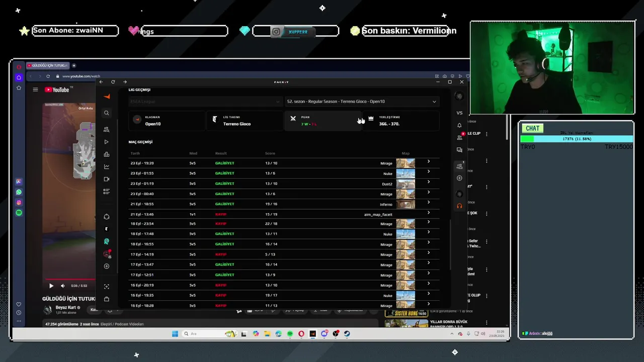644x362 pixels.
Task: Open the notifications bell in FACEIT right panel
Action: pos(459,125)
